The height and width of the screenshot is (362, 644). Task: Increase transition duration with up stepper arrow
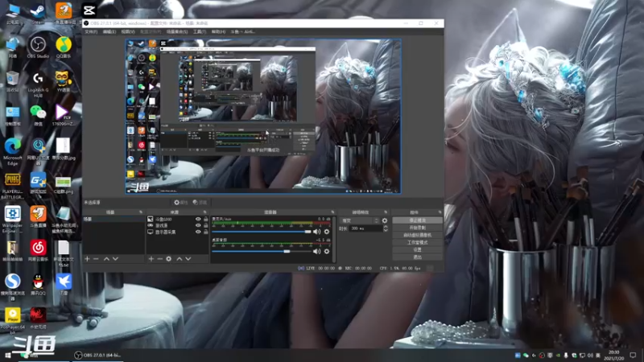point(386,227)
